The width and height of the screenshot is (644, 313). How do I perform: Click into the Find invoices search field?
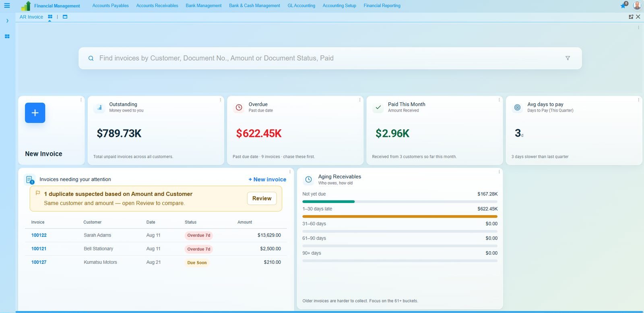pyautogui.click(x=330, y=58)
